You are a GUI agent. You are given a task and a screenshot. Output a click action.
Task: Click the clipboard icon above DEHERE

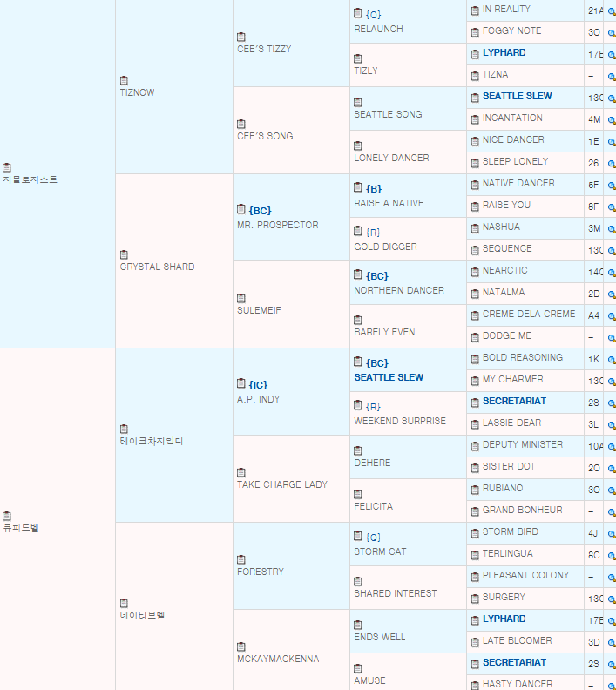[x=358, y=450]
